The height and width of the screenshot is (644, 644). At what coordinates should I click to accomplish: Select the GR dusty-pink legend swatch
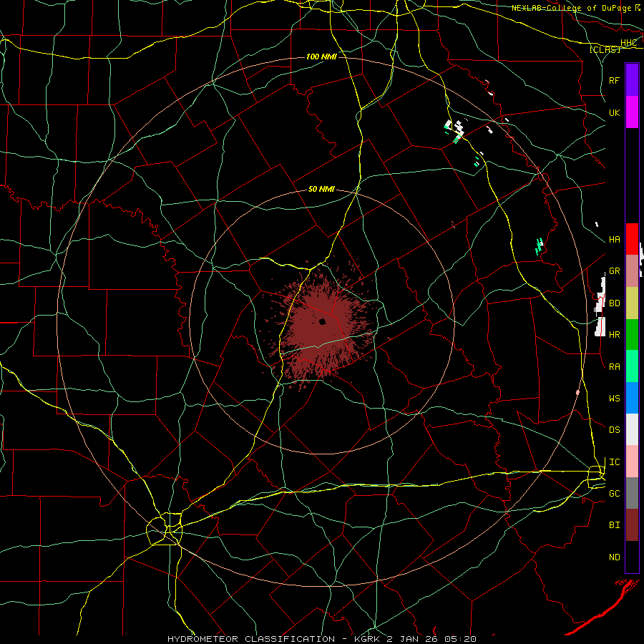(x=632, y=271)
